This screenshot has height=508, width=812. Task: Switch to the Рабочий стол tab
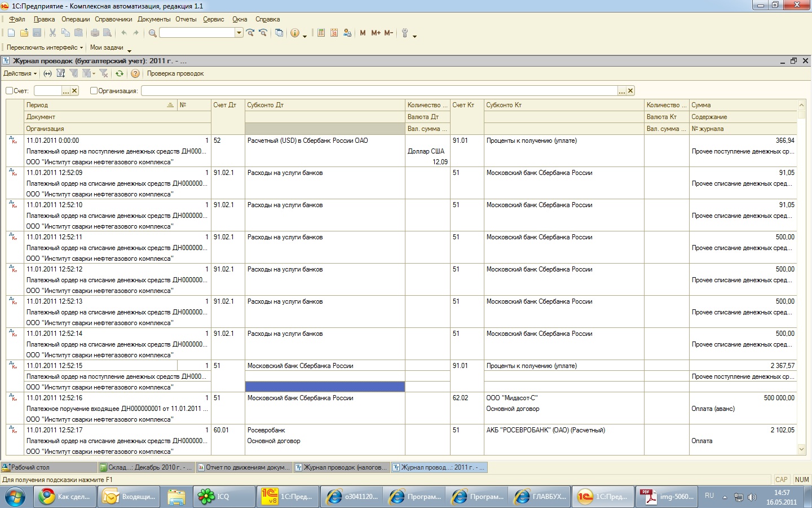pos(30,467)
